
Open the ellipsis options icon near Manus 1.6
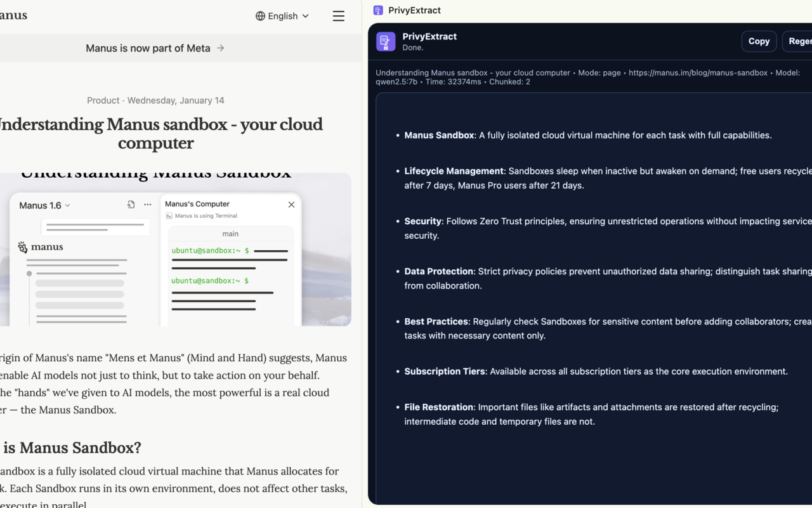[x=147, y=204]
